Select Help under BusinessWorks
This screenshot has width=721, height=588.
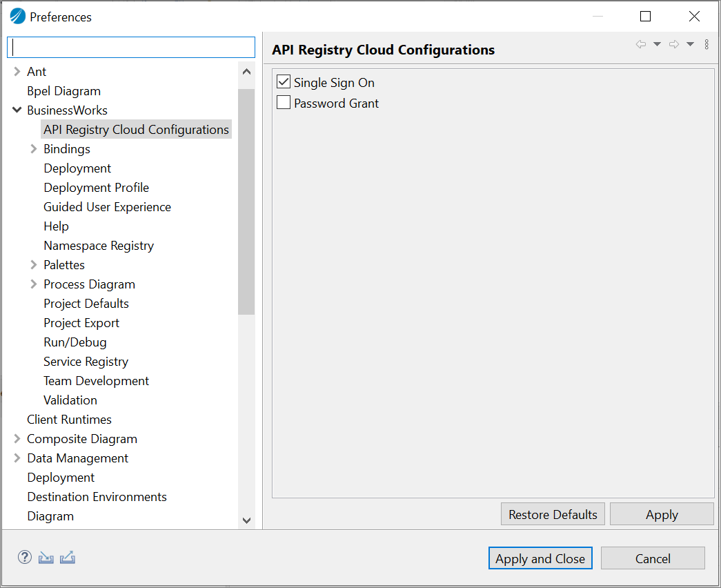coord(56,226)
